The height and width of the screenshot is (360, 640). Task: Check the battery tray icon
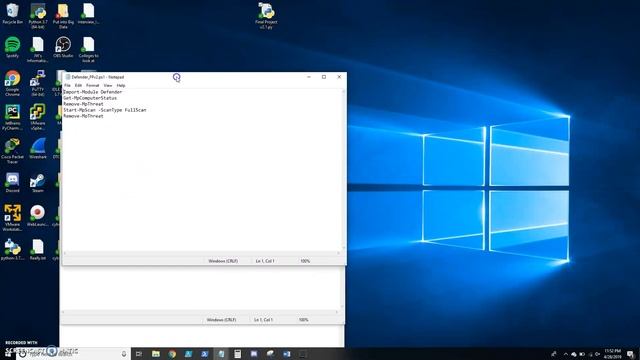582,354
